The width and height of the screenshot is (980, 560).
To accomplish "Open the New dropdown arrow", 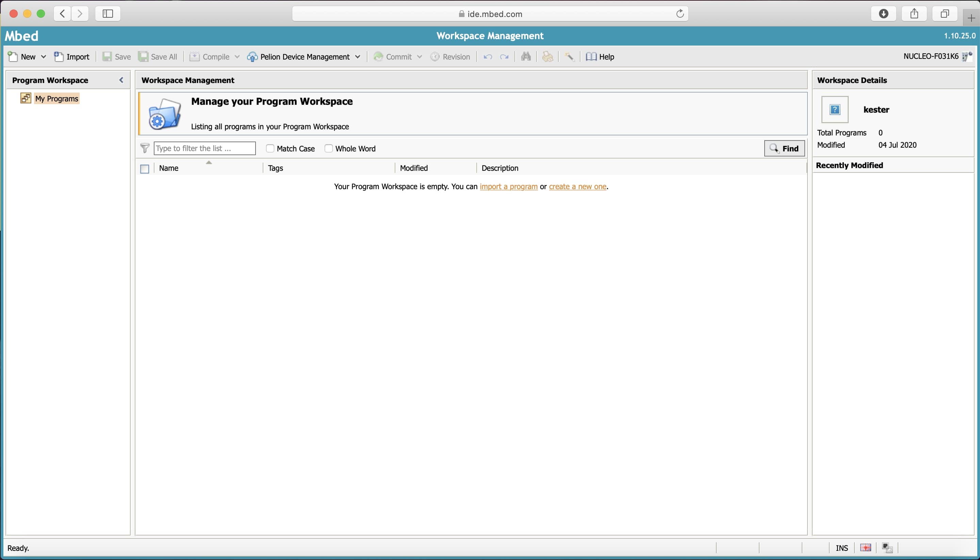I will pyautogui.click(x=44, y=56).
